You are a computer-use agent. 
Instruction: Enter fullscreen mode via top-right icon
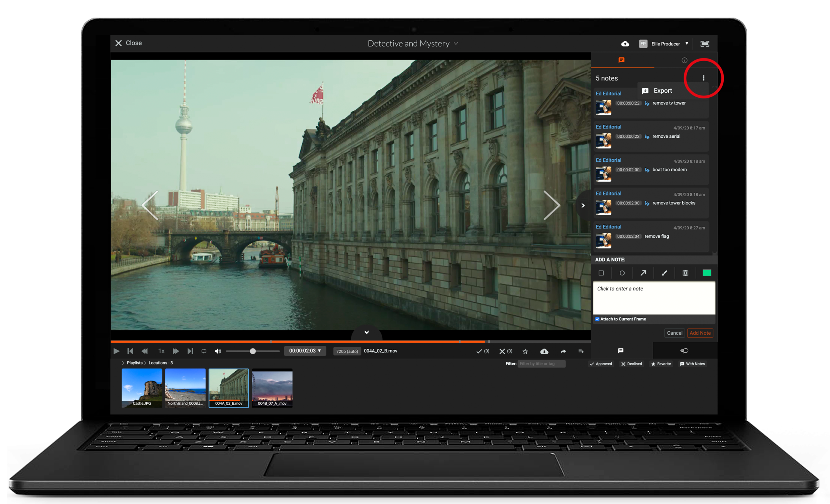tap(704, 44)
